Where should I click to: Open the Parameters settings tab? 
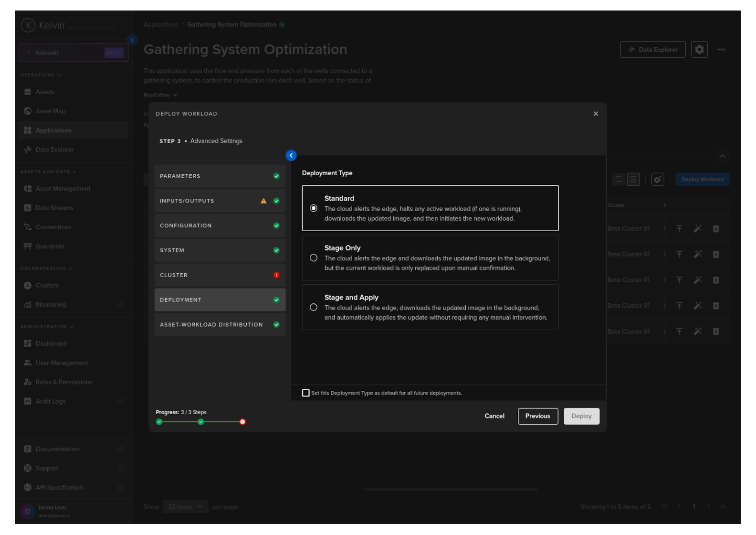tap(220, 176)
